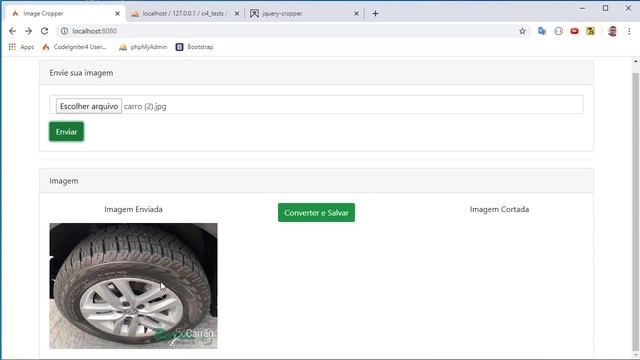Viewport: 640px width, 360px height.
Task: Close the ci4_tests phpMyAdmin tab
Action: click(x=237, y=13)
